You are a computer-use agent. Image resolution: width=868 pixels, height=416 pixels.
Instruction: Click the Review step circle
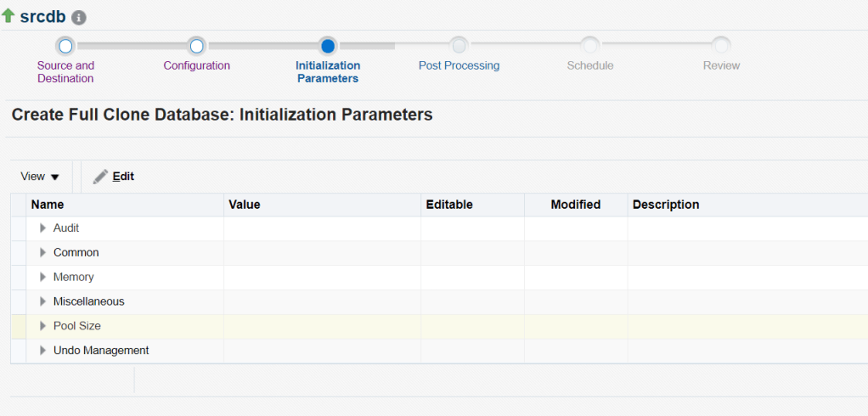(x=721, y=46)
